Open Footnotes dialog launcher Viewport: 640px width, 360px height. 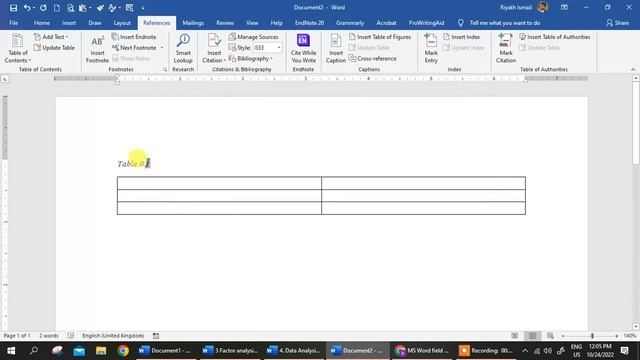coord(165,70)
